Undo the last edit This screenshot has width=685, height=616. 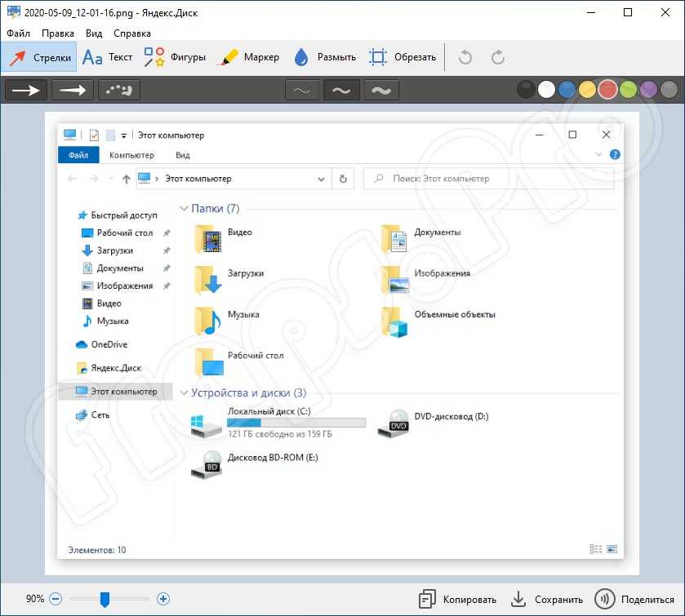[465, 57]
